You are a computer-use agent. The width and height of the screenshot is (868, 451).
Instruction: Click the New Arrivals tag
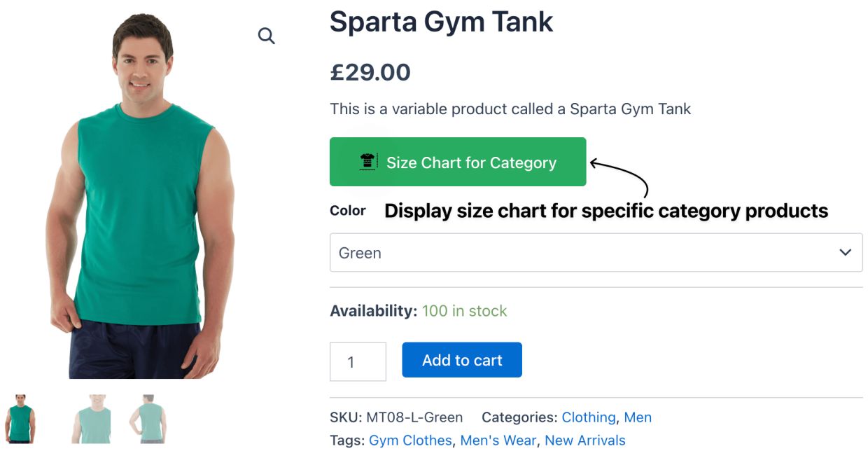(x=585, y=440)
